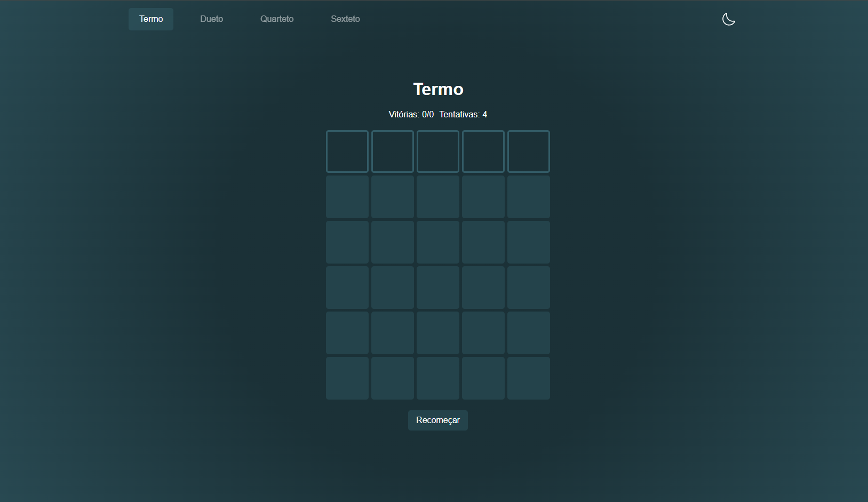This screenshot has width=868, height=502.
Task: Select the middle cell in the top row
Action: (437, 151)
